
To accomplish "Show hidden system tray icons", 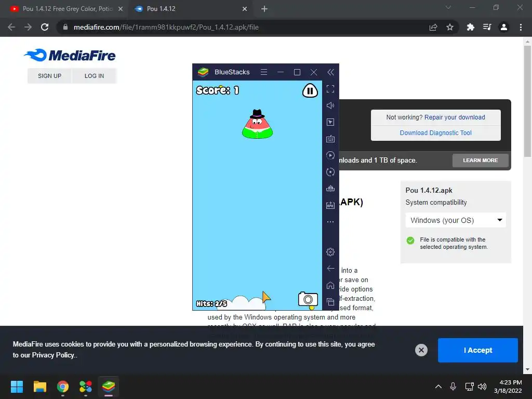I will point(438,387).
